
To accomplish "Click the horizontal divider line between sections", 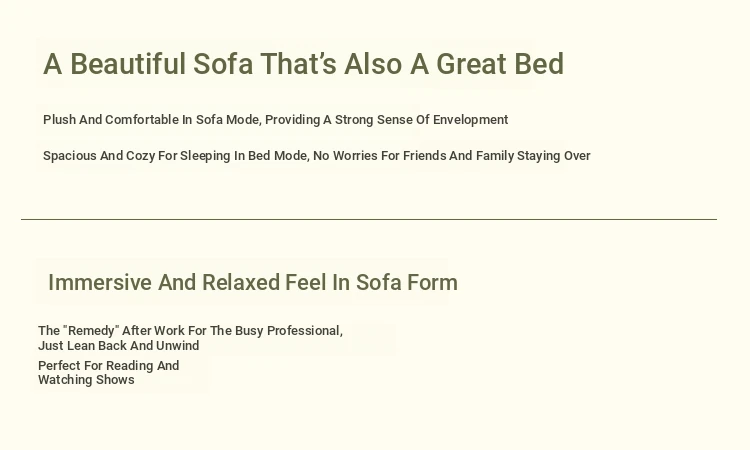I will coord(369,220).
